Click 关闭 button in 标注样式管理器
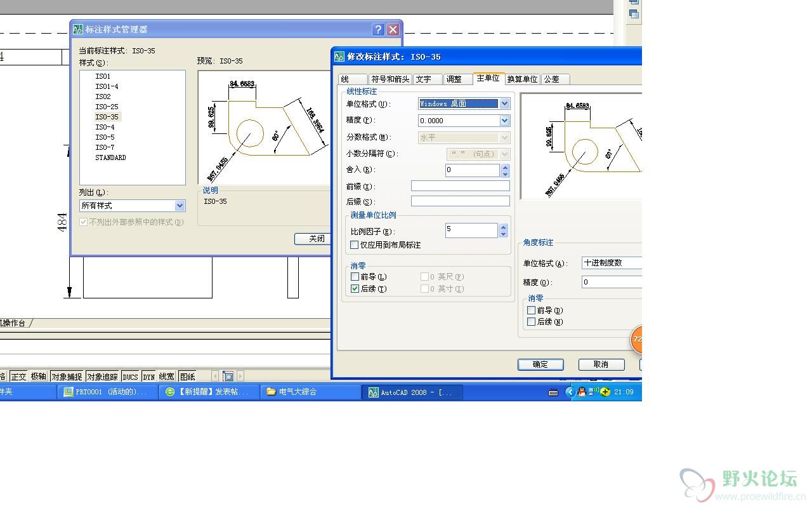The height and width of the screenshot is (508, 812). [x=313, y=239]
